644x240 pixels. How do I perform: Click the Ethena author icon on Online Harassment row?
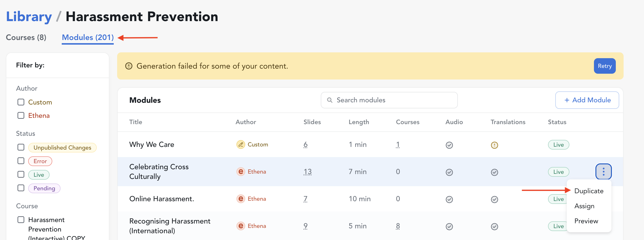(241, 199)
